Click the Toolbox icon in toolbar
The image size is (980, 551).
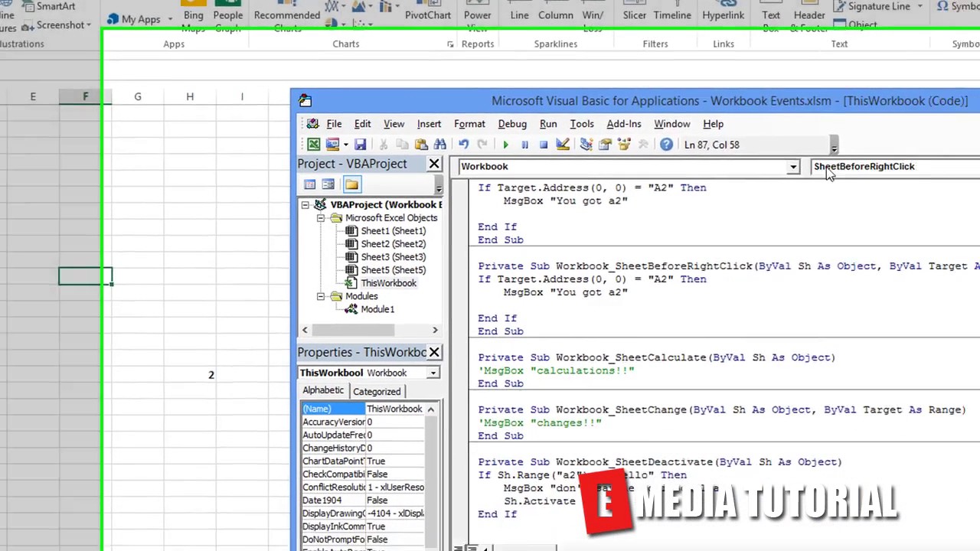tap(643, 145)
